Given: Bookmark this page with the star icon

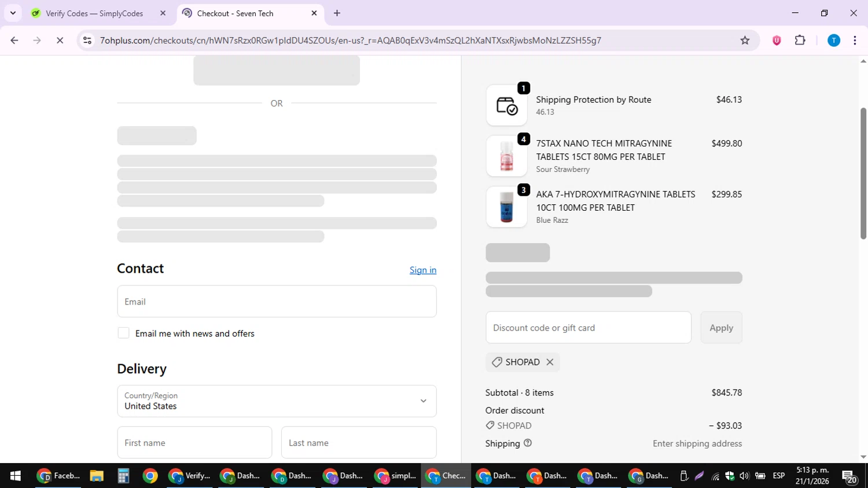Looking at the screenshot, I should tap(745, 41).
